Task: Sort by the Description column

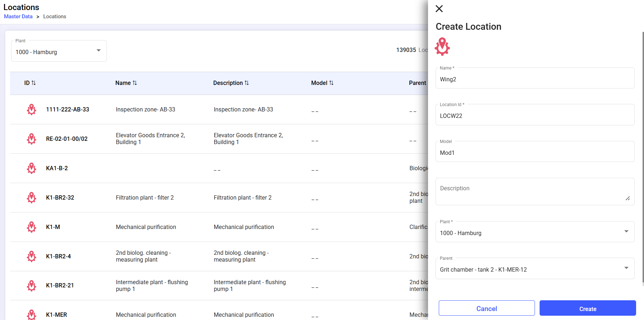Action: (246, 83)
